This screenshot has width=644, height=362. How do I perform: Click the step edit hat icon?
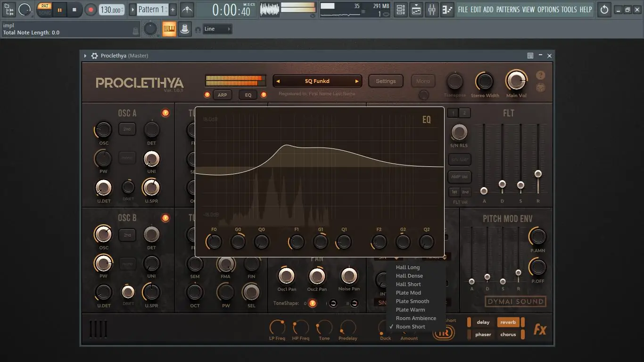185,29
